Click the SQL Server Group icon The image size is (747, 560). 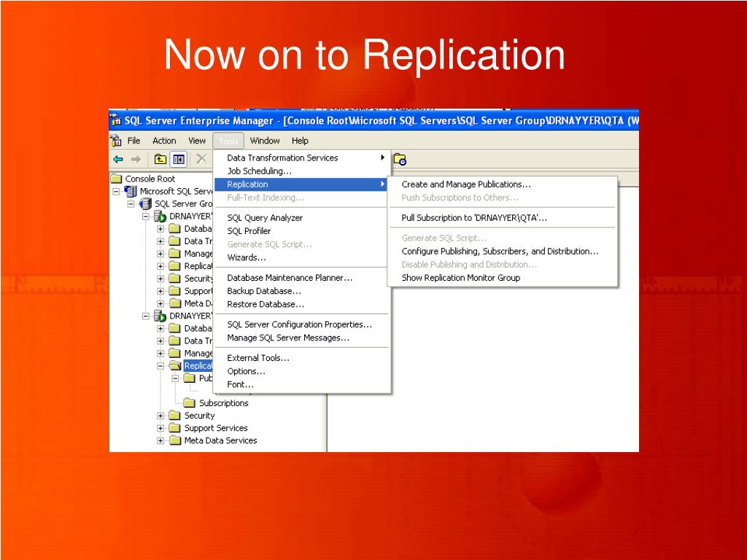click(145, 203)
